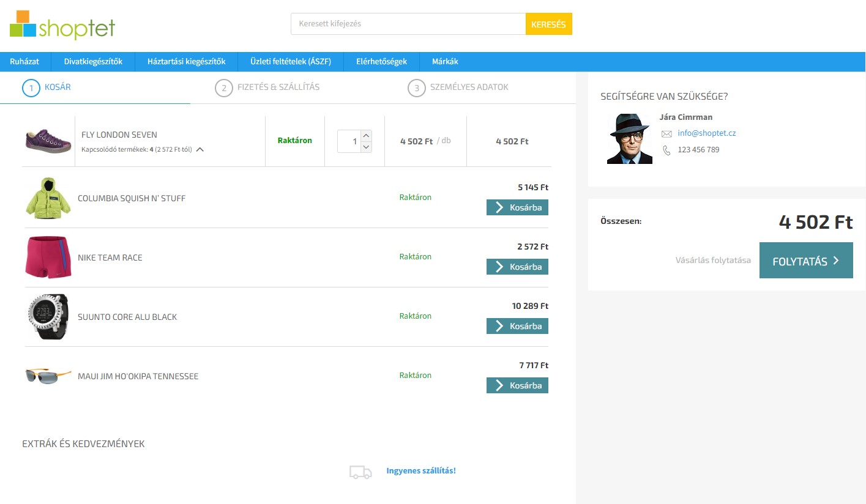Image resolution: width=866 pixels, height=504 pixels.
Task: Click the FOLYTATÁS button
Action: click(806, 261)
